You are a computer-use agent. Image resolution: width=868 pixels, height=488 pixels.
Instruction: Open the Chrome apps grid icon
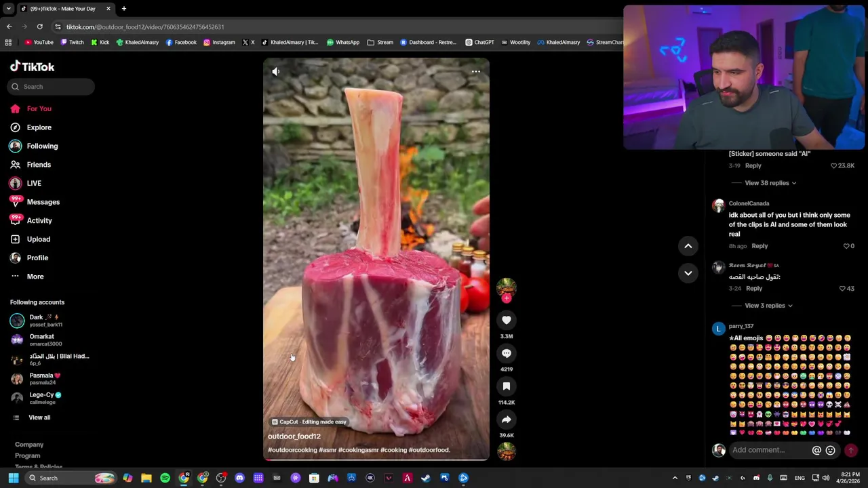click(x=8, y=42)
